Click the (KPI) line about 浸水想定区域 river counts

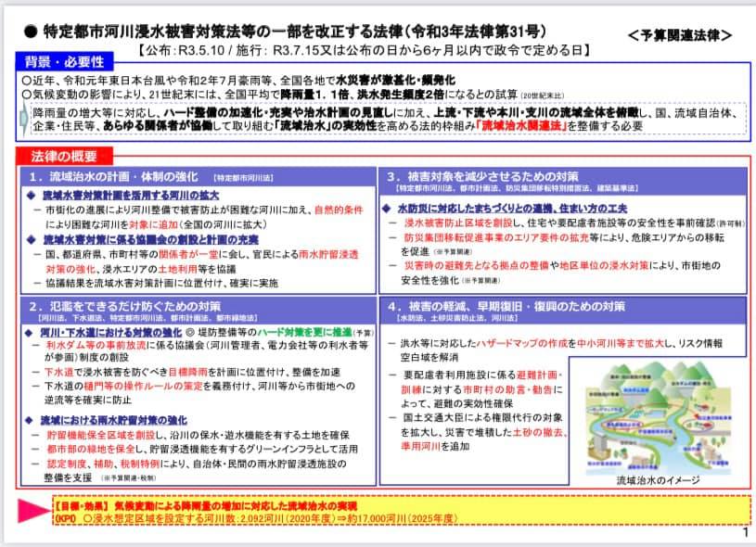click(255, 518)
